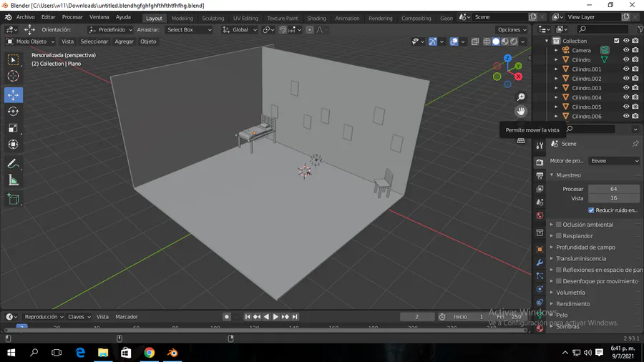
Task: Expand the Volumetría panel
Action: click(552, 293)
